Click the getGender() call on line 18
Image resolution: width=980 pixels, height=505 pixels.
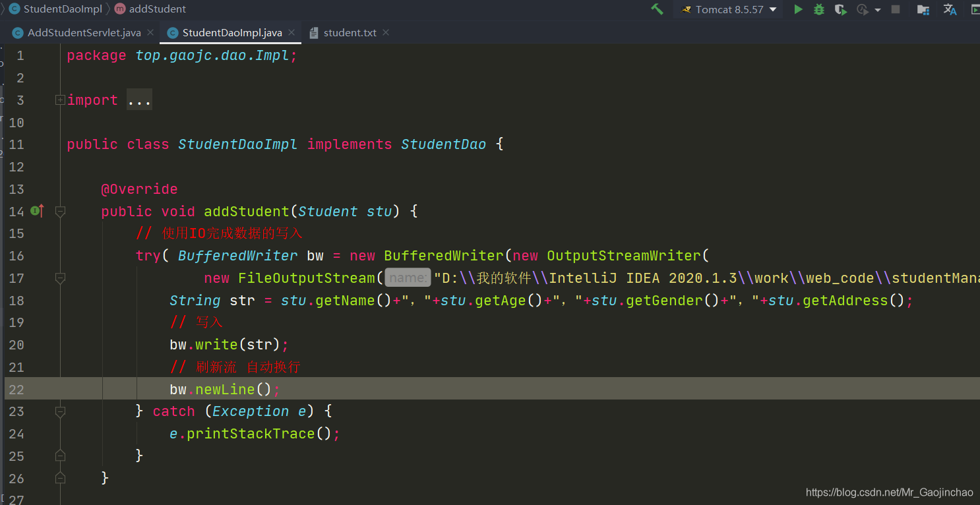673,301
